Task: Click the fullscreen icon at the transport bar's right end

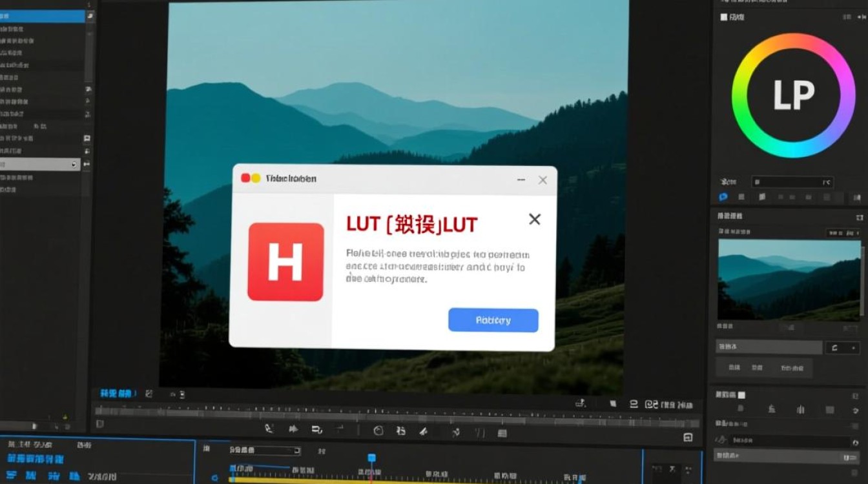Action: 687,437
